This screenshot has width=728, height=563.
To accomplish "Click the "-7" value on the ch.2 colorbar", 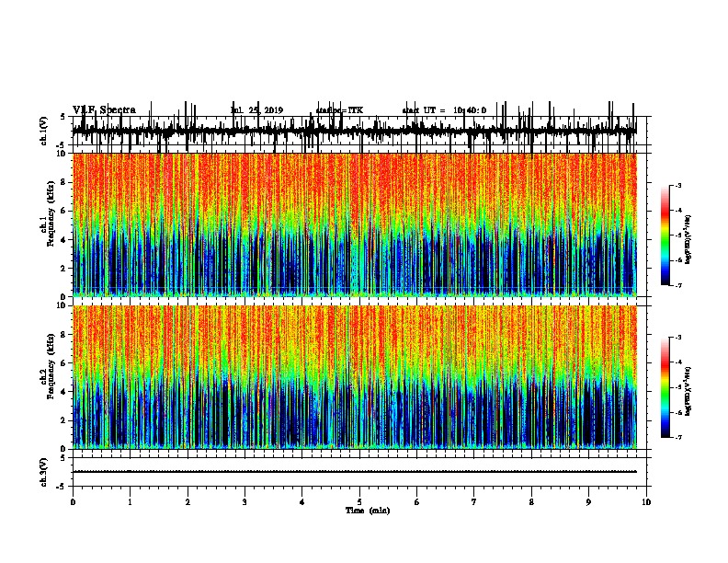I will [x=678, y=438].
